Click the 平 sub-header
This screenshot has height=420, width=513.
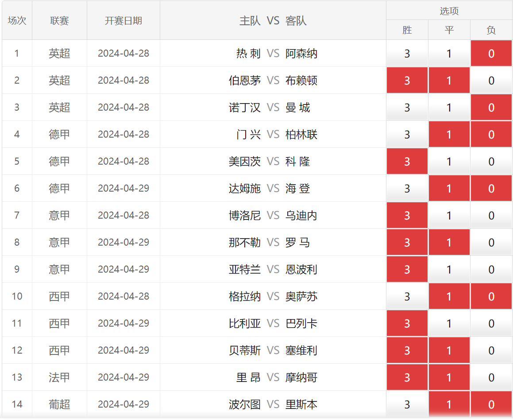pyautogui.click(x=449, y=30)
